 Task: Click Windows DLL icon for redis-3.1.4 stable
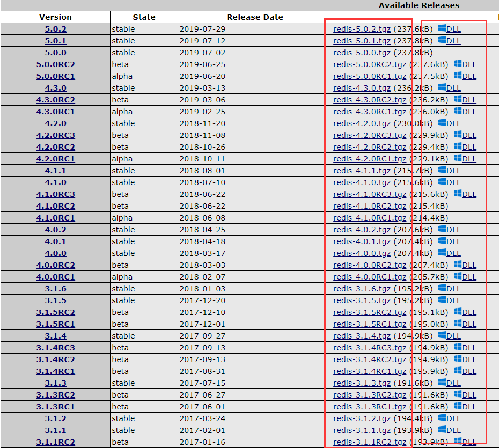442,334
